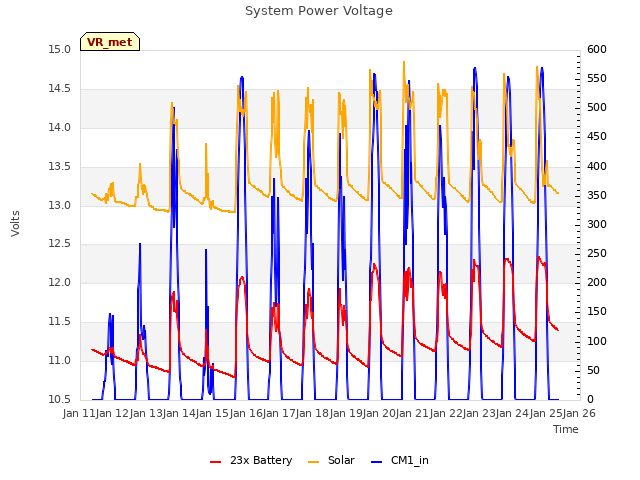
Task: Click the 250 right axis tick label
Action: click(597, 253)
